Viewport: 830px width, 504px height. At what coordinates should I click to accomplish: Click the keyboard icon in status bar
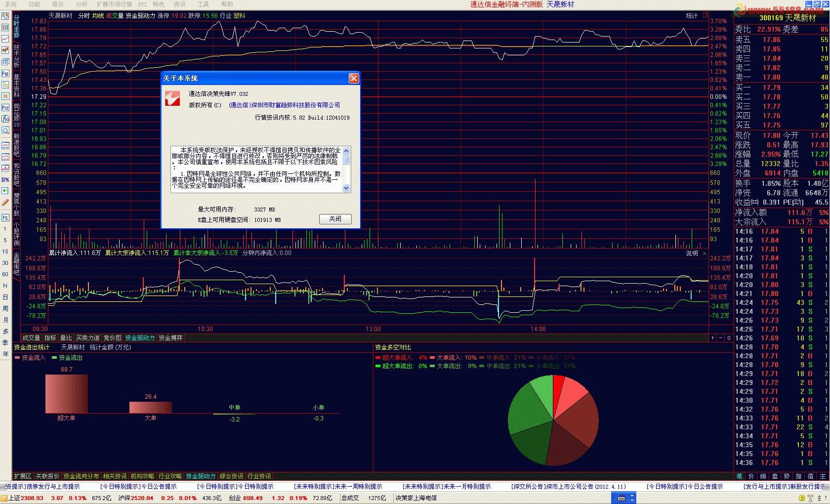point(622,498)
